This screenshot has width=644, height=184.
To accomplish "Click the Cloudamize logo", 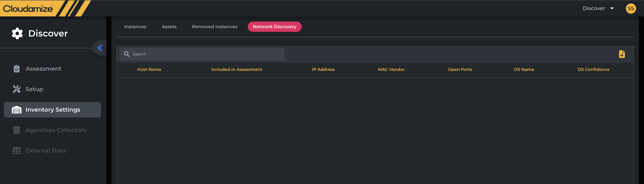I will (28, 9).
